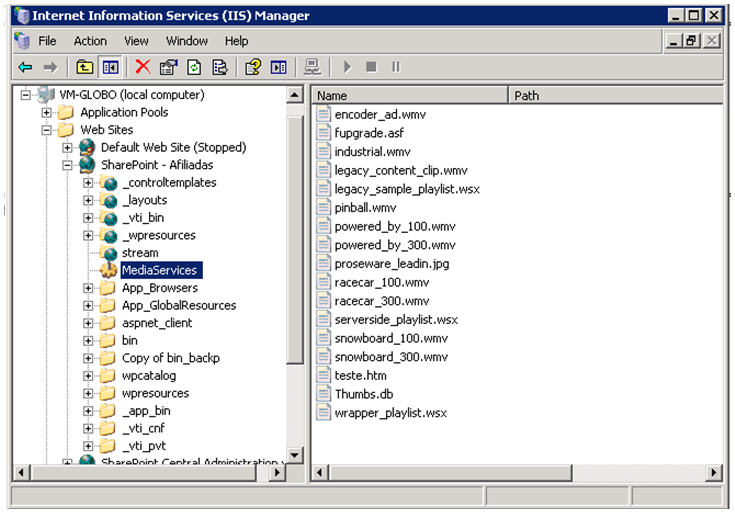Screen dimensions: 735x513
Task: Click the red X Delete icon
Action: (x=143, y=67)
